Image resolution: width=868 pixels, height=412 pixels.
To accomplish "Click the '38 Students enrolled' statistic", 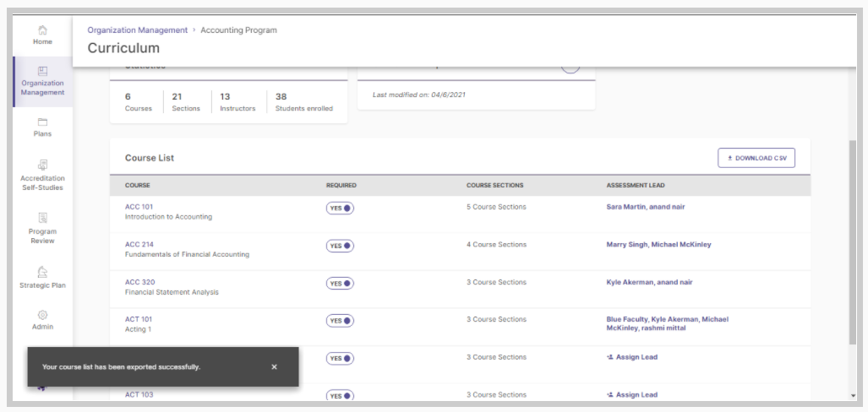I will [304, 102].
